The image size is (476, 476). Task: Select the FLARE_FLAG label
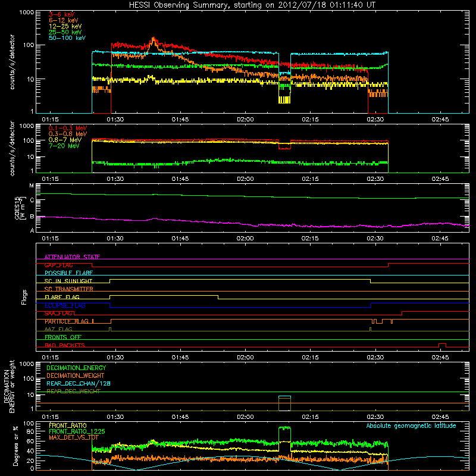[x=62, y=297]
